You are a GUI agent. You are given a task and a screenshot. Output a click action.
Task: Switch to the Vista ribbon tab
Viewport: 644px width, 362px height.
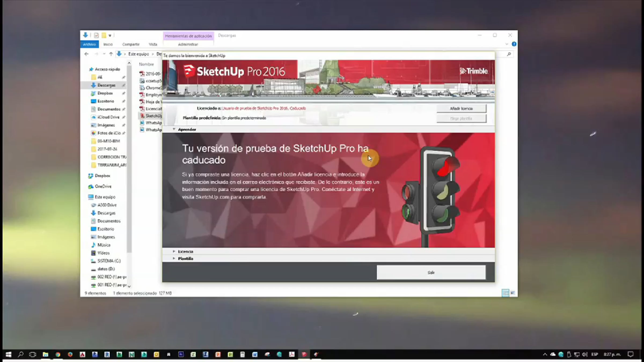[153, 44]
